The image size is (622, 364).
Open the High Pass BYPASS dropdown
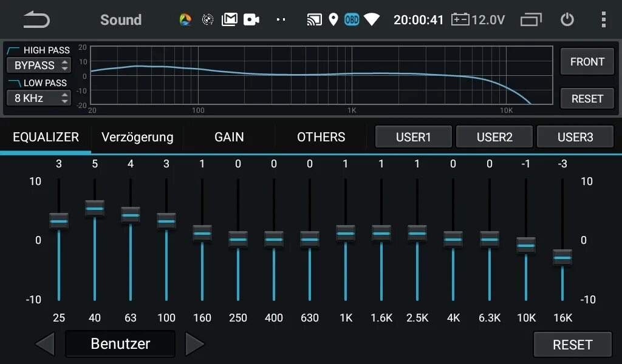coord(39,66)
